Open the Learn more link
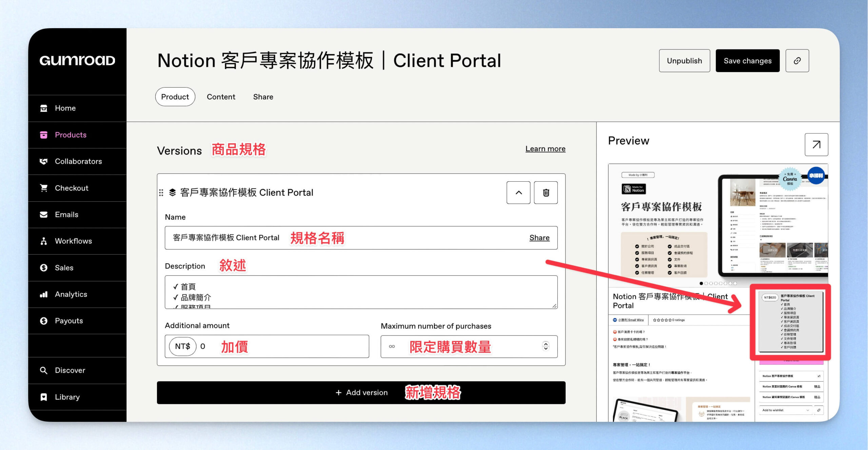868x450 pixels. (545, 149)
